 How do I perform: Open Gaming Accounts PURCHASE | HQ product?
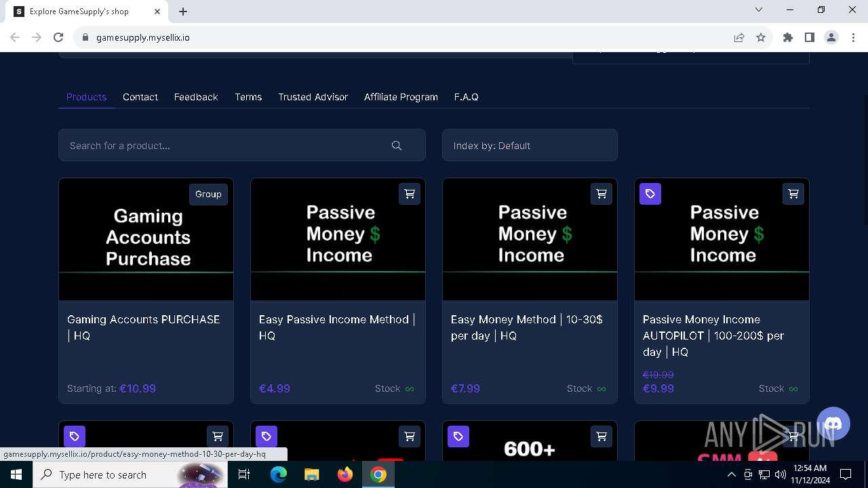[144, 327]
